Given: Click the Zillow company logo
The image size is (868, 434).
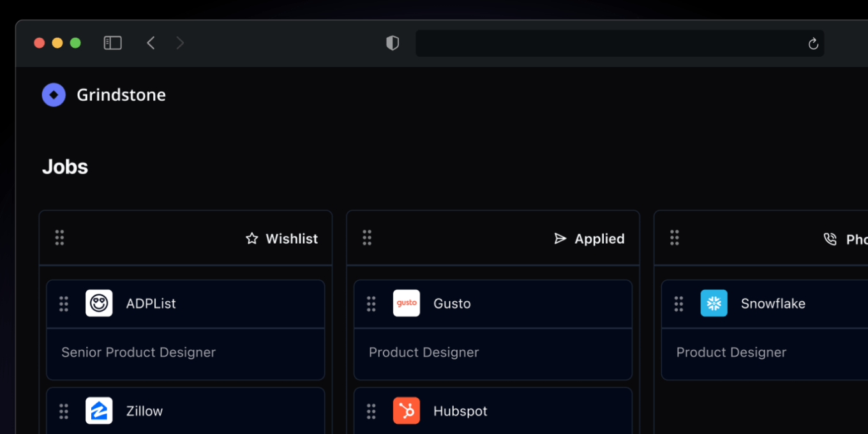Looking at the screenshot, I should [99, 411].
